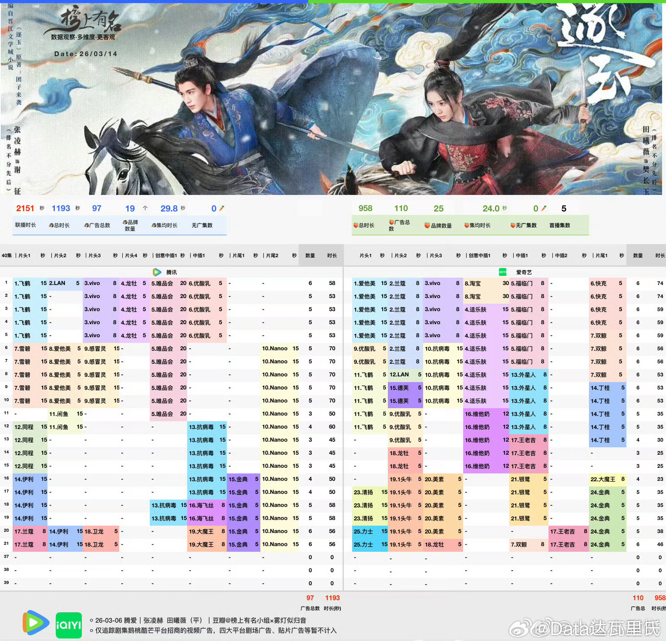Click 12.同程 in Tencent row 12
This screenshot has width=666, height=644.
coord(24,427)
